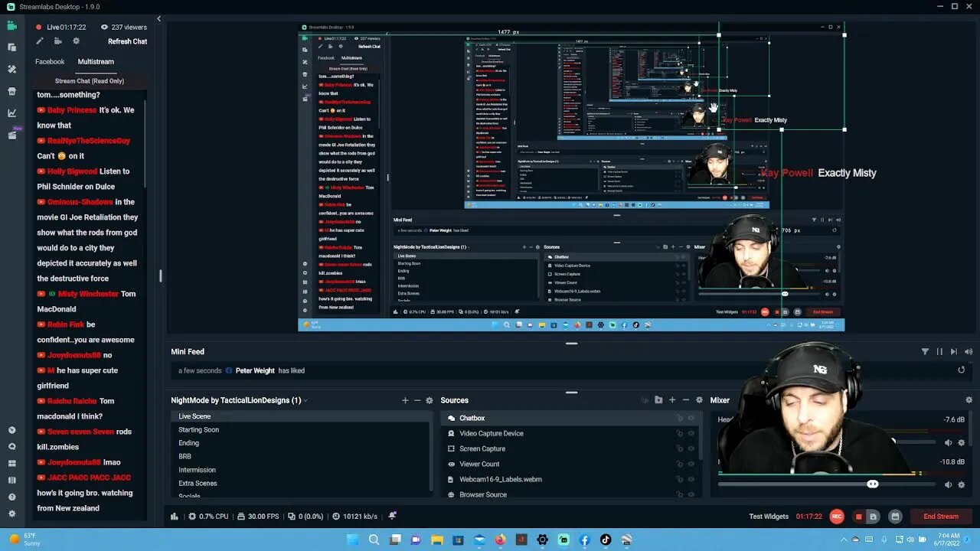Switch to the Multistream chat tab
Viewport: 980px width, 551px height.
click(96, 61)
